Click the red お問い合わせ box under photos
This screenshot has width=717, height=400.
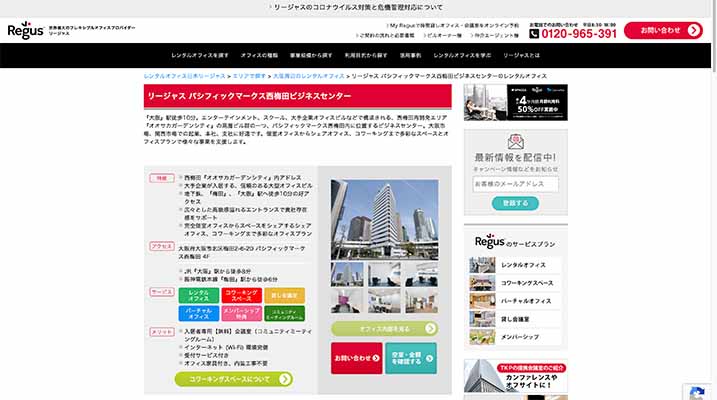click(357, 358)
